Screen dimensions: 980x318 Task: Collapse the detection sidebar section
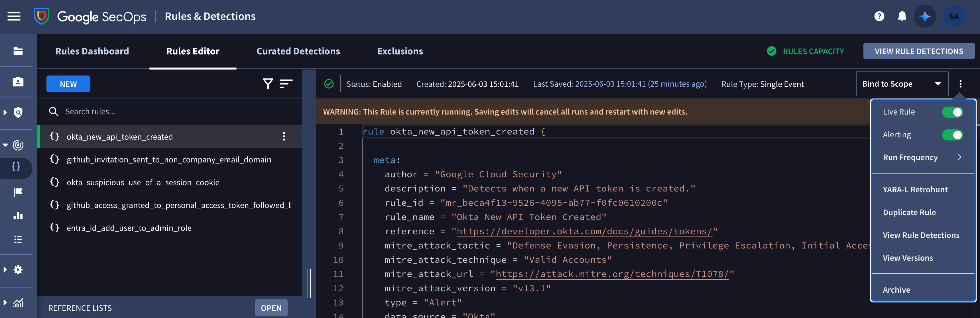click(x=5, y=145)
